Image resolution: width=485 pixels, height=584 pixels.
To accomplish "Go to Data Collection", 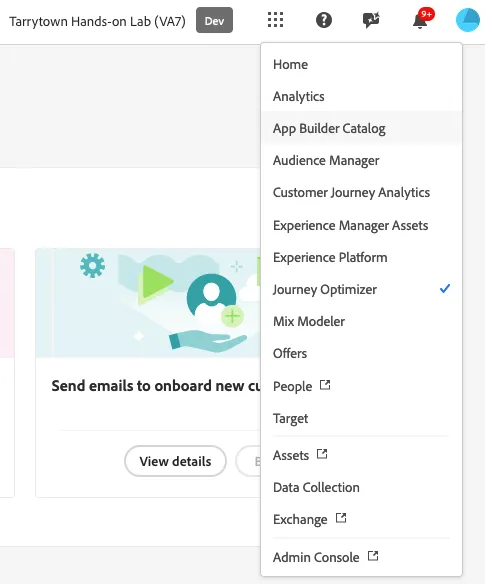I will (361, 487).
